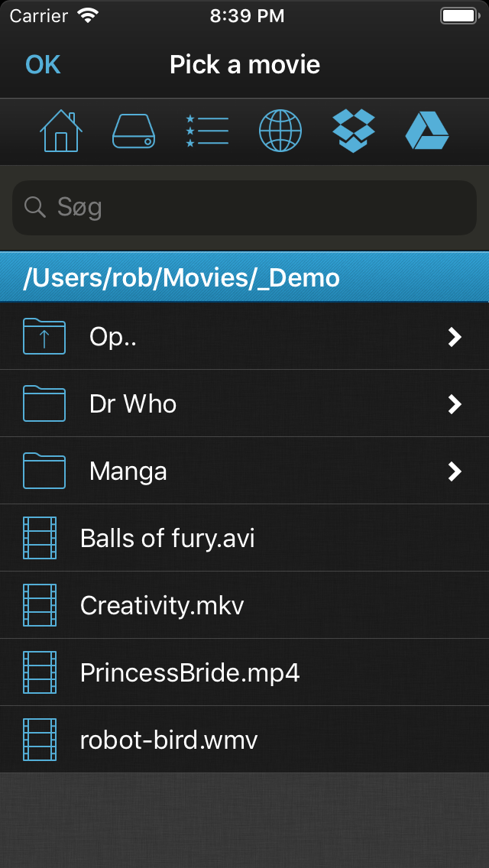Tap the Dr Who folder icon
The width and height of the screenshot is (489, 868).
(44, 403)
